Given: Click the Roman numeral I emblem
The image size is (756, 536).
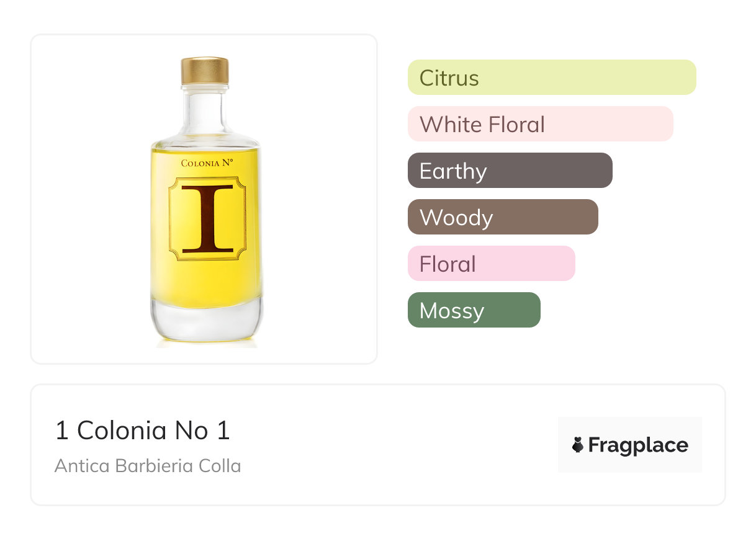Looking at the screenshot, I should coord(207,218).
